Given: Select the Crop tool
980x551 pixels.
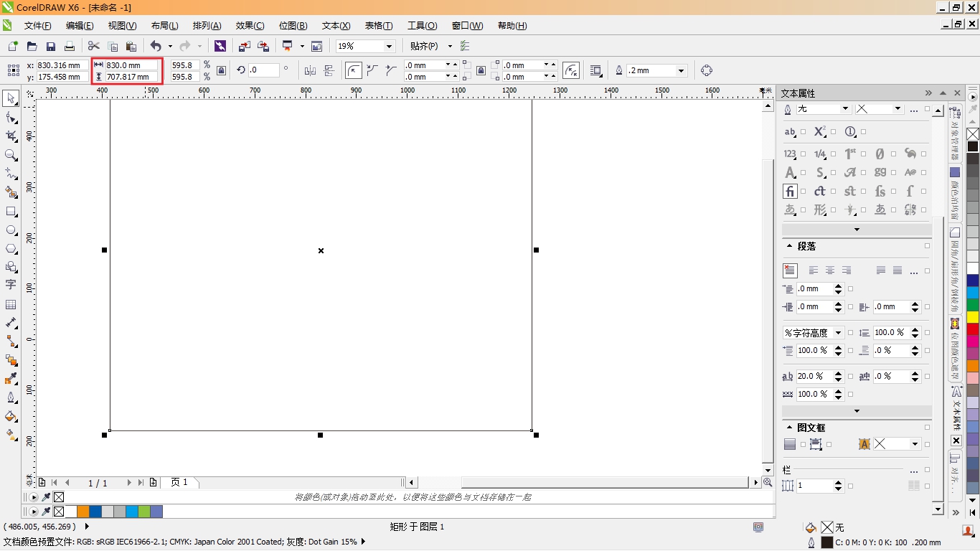Looking at the screenshot, I should click(x=11, y=136).
